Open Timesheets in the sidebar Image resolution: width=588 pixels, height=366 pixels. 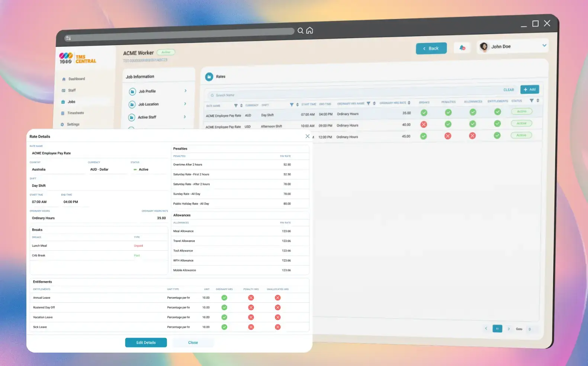(x=75, y=113)
